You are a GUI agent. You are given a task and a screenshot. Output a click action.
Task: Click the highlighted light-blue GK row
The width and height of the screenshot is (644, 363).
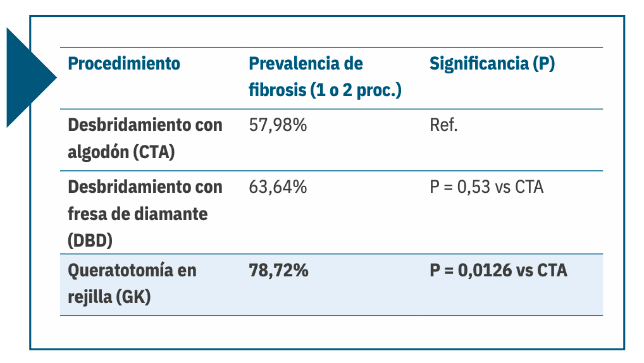coord(331,285)
